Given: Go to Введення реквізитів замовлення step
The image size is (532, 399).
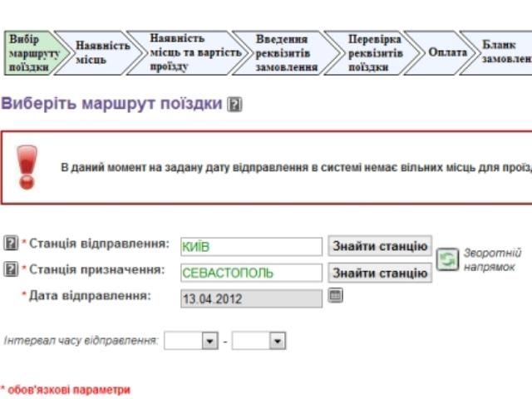Looking at the screenshot, I should pos(286,53).
